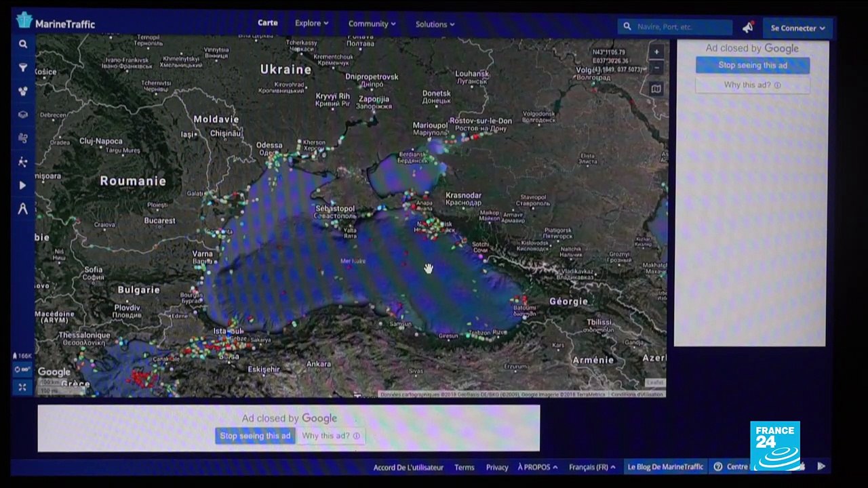This screenshot has width=868, height=488.
Task: Toggle fullscreen map view
Action: pyautogui.click(x=22, y=387)
